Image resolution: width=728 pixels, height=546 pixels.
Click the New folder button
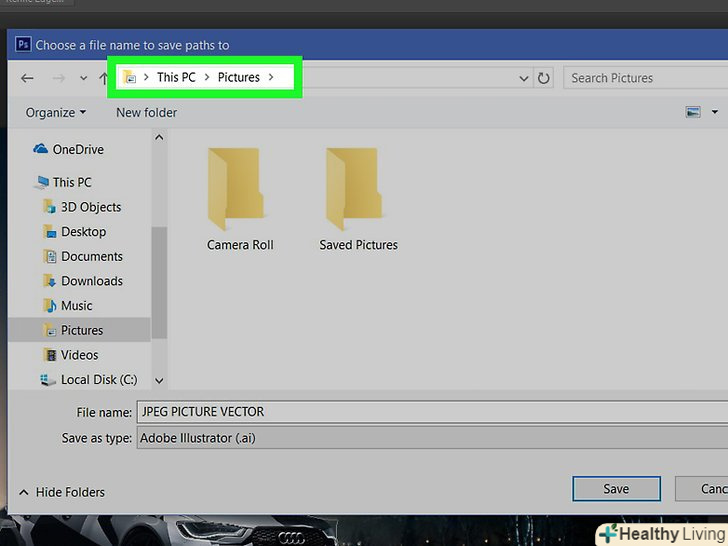point(146,113)
